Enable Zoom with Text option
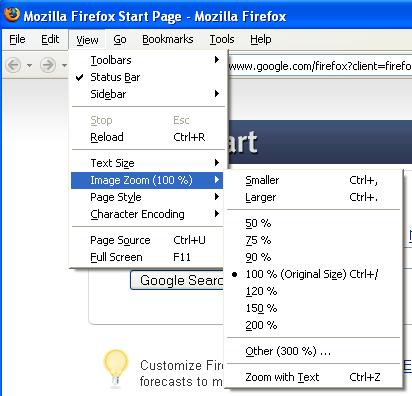Screen dimensions: 412x396 coord(313,377)
